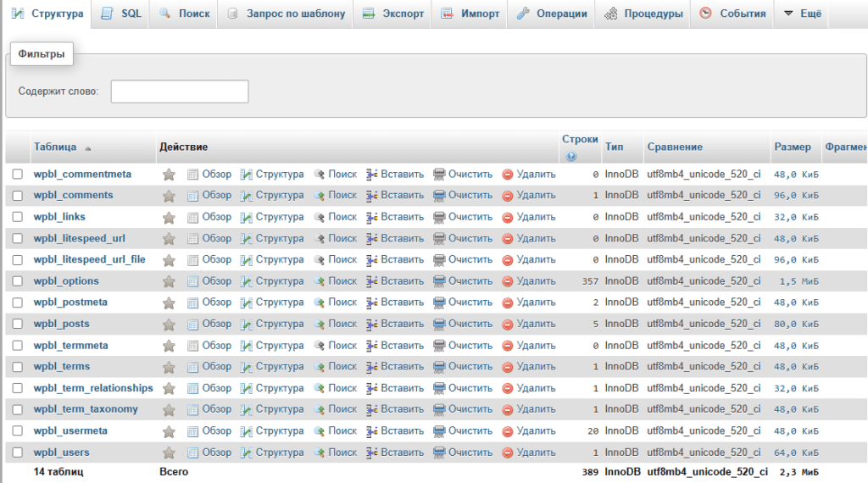Click structure icon in wpbl_terms row
Viewport: 868px width, 483px height.
tap(247, 368)
